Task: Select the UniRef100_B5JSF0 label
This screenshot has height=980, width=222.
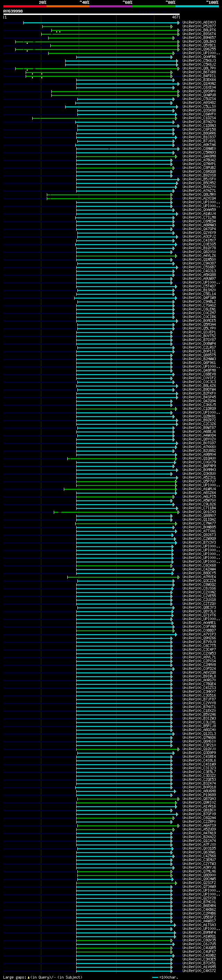Action: tap(199, 179)
